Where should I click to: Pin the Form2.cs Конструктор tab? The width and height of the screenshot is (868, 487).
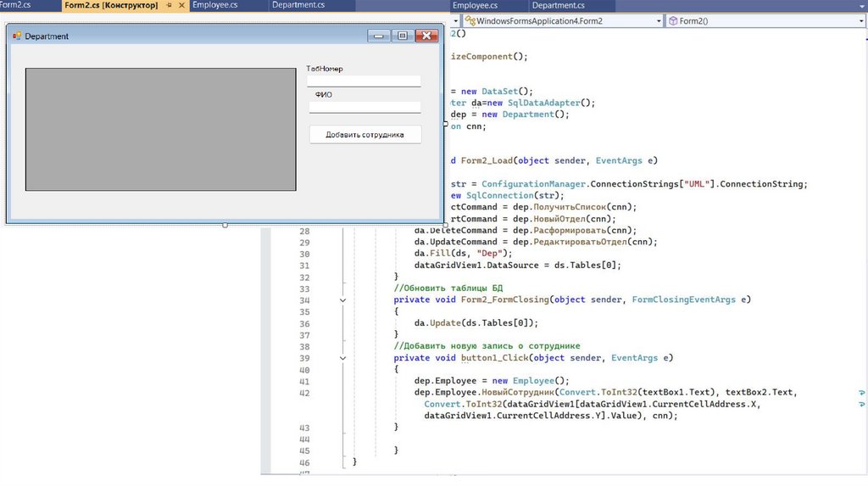coord(170,6)
